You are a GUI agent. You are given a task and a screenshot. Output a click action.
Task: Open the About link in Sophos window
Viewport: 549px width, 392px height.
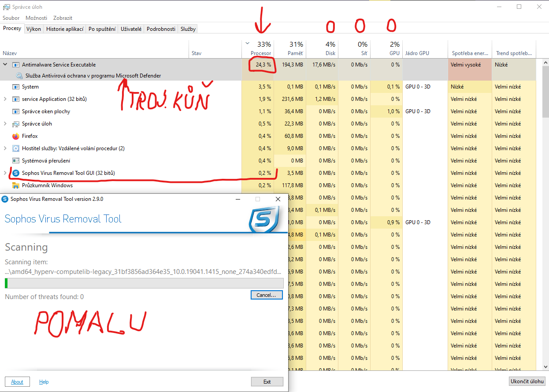[x=17, y=382]
